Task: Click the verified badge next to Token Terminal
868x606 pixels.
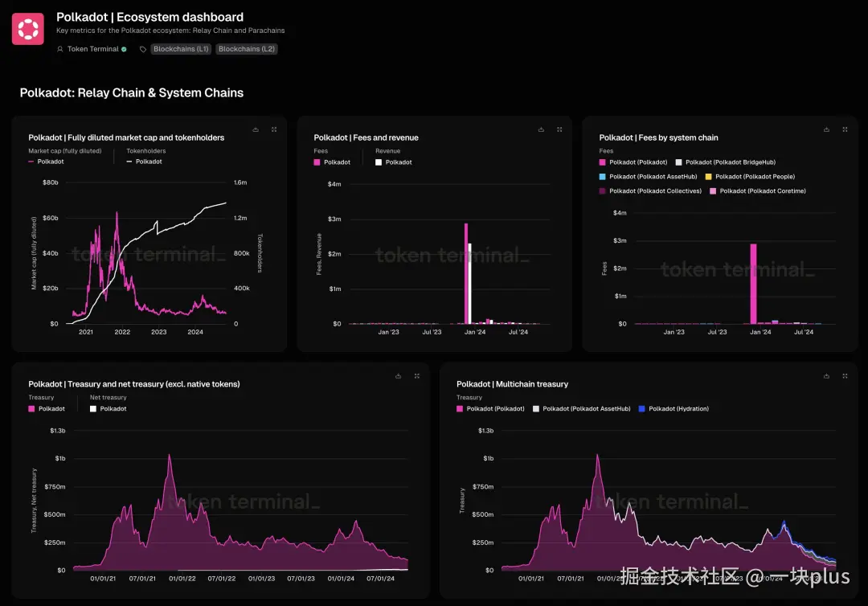Action: tap(124, 49)
